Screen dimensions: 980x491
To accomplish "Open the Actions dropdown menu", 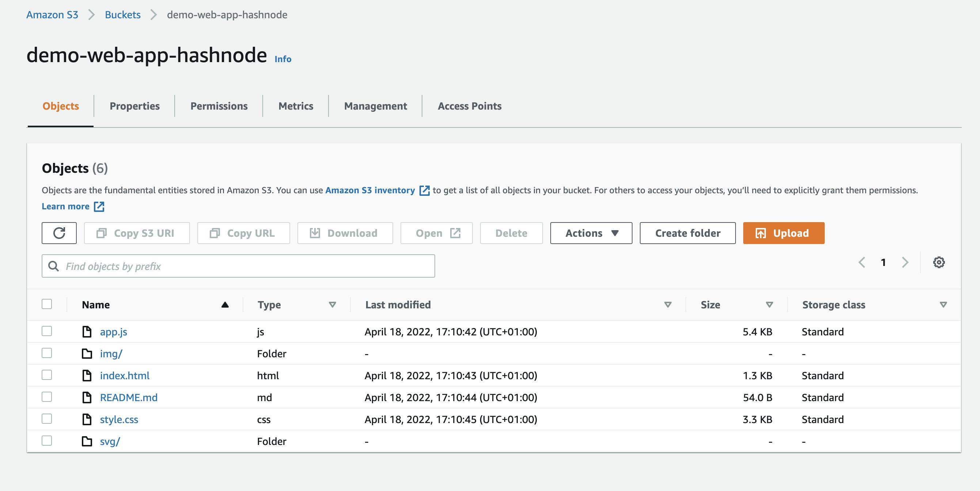I will point(591,233).
